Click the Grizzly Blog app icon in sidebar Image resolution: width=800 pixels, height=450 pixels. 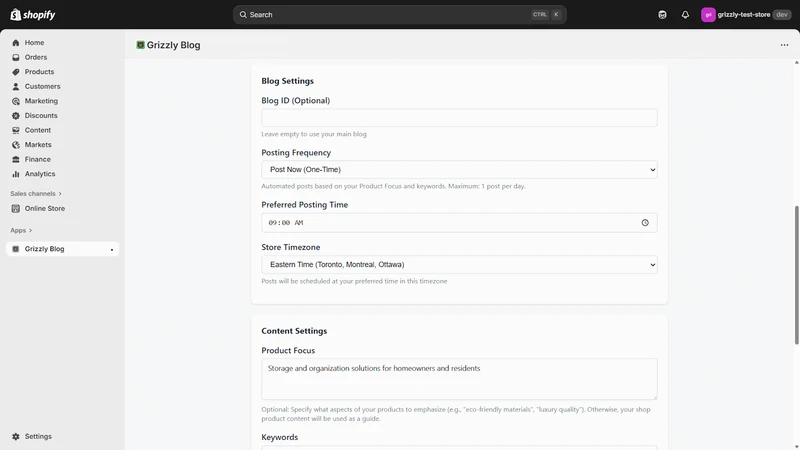point(16,249)
